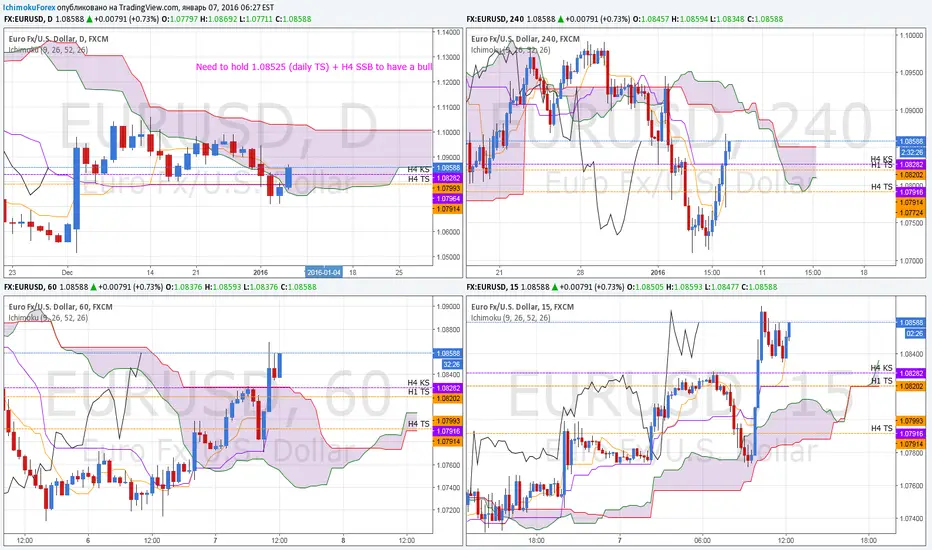This screenshot has width=932, height=550.
Task: Click the orange 1.07993 tag on 60 chart
Action: (448, 421)
